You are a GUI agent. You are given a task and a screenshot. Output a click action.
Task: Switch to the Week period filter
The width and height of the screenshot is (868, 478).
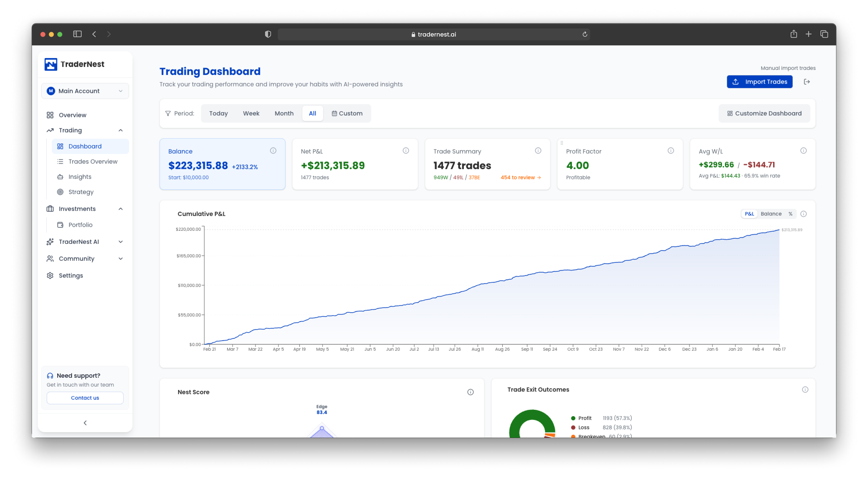pyautogui.click(x=251, y=113)
